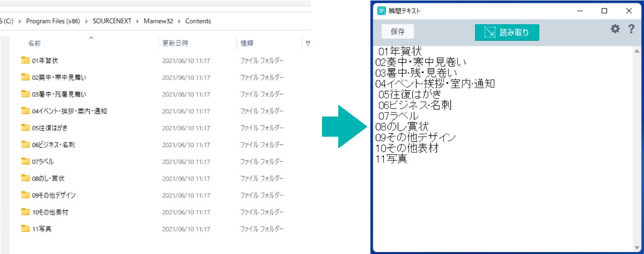This screenshot has height=254, width=644.
Task: Click recognized text line 04イベント・挨拶・室内・通知
Action: click(435, 84)
